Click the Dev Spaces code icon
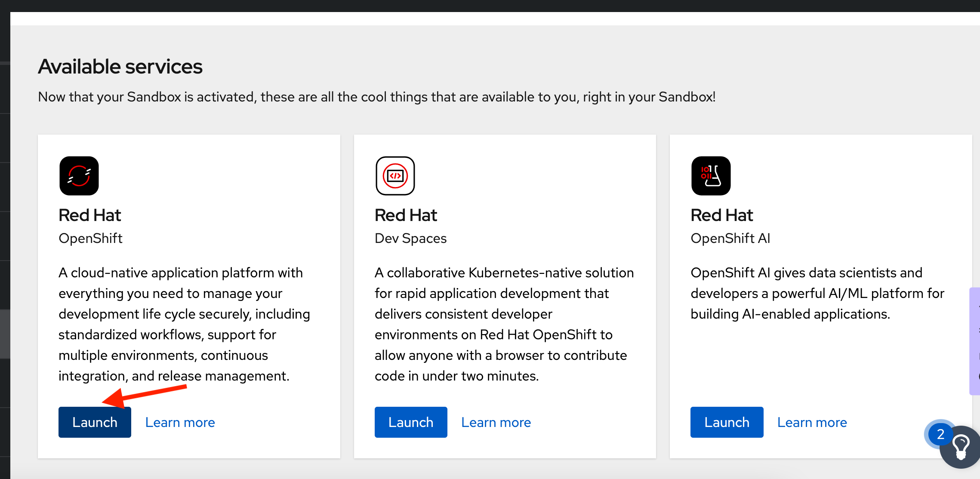The height and width of the screenshot is (479, 980). [x=395, y=176]
